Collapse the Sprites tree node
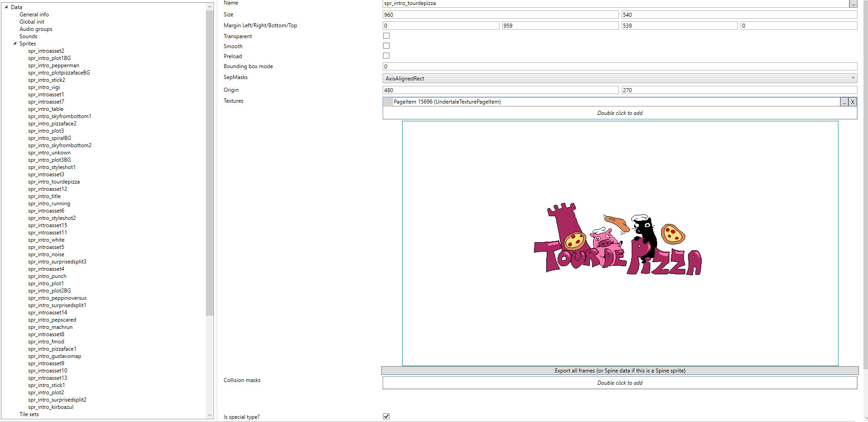Screen dimensions: 868x422 click(x=15, y=43)
